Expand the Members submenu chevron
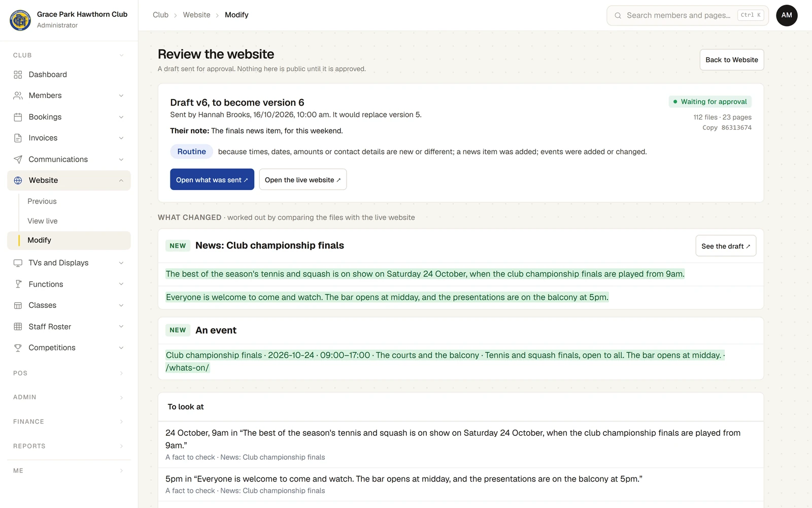The width and height of the screenshot is (812, 508). (x=121, y=96)
